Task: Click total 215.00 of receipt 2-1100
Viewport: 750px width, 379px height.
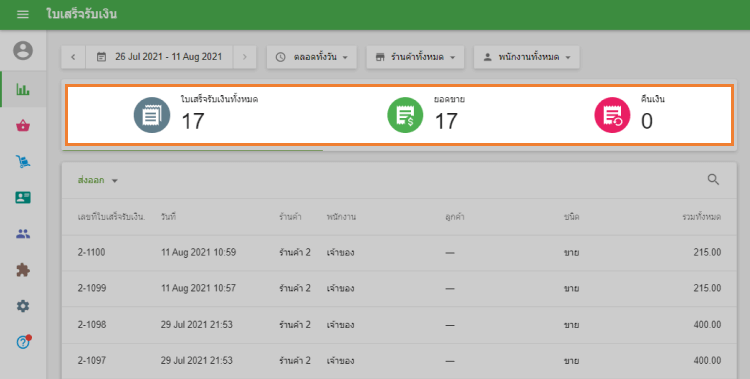Action: 707,253
